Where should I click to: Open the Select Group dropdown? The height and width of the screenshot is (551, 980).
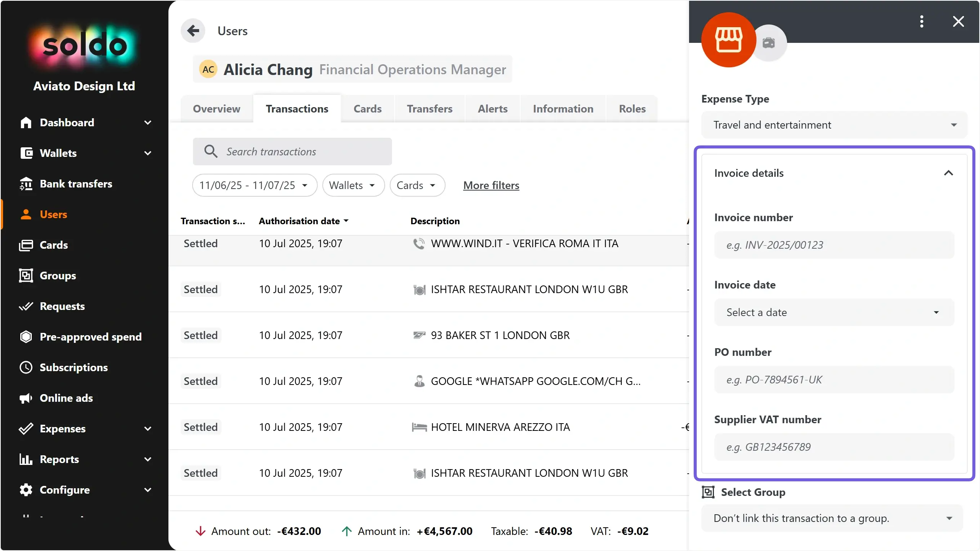(x=832, y=518)
